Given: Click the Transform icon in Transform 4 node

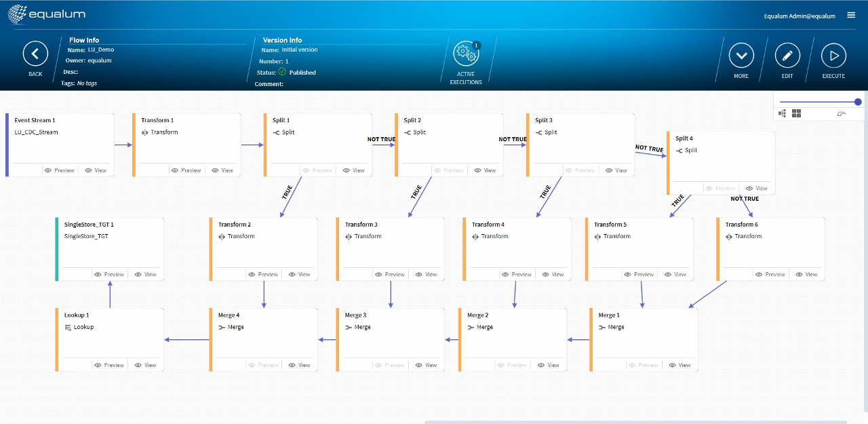Looking at the screenshot, I should pos(475,236).
